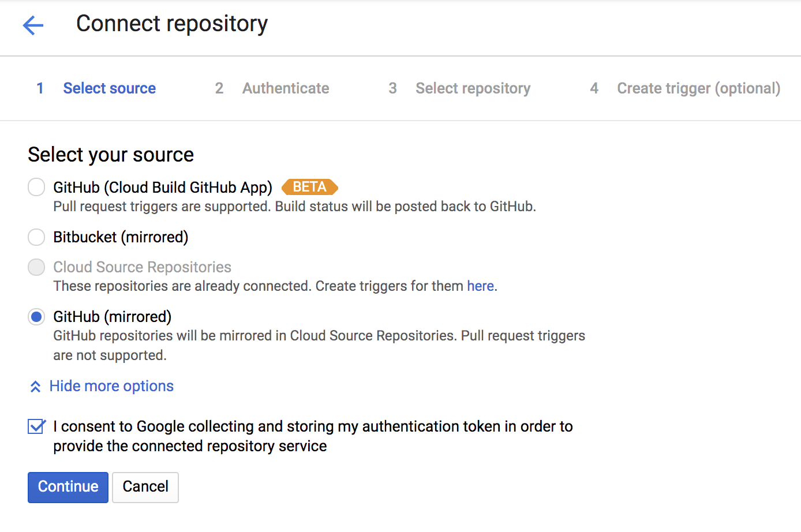Select the Cloud Source Repositories radio button
The width and height of the screenshot is (801, 532).
click(x=36, y=267)
